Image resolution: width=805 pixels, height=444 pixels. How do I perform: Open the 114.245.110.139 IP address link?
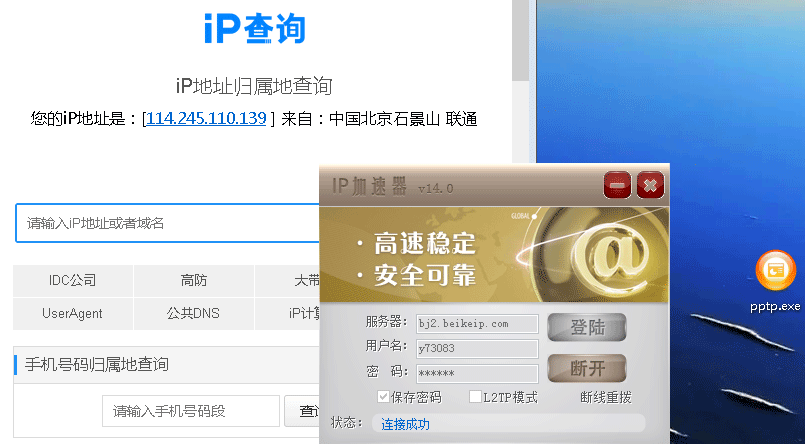tap(207, 119)
